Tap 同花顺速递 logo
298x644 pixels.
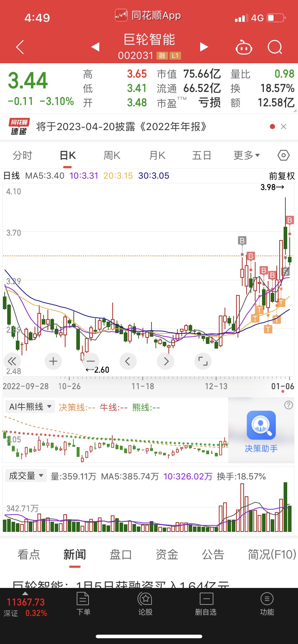click(19, 126)
